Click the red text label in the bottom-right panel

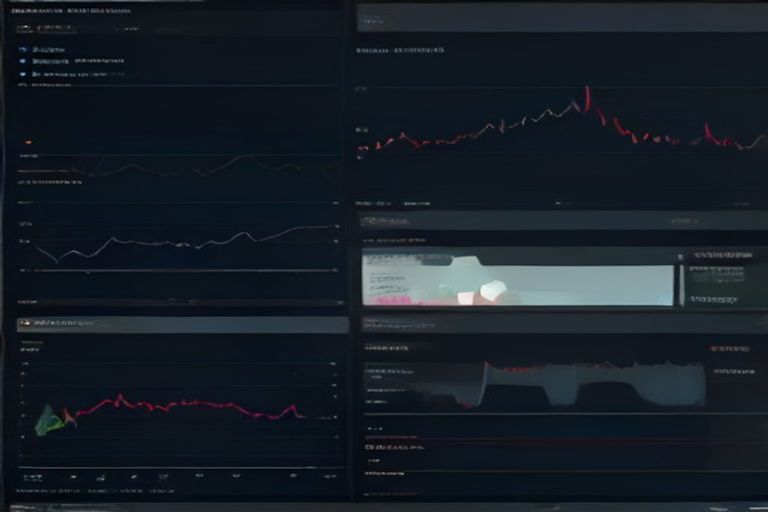click(x=730, y=348)
